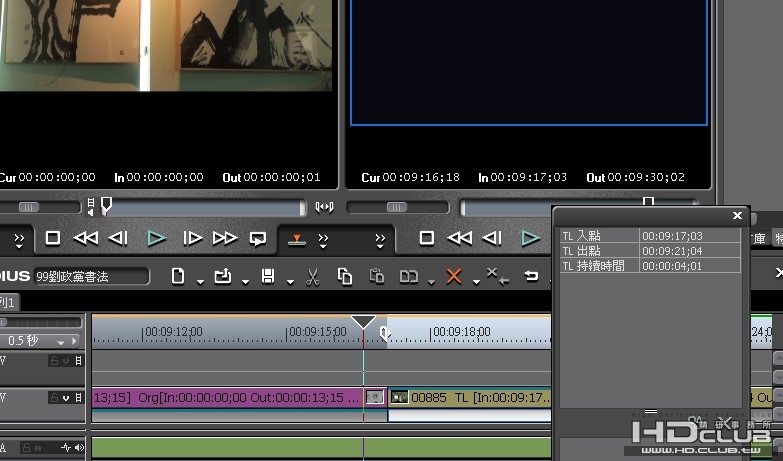Toggle sync lock on the lower video track
The width and height of the screenshot is (783, 461).
click(x=78, y=398)
